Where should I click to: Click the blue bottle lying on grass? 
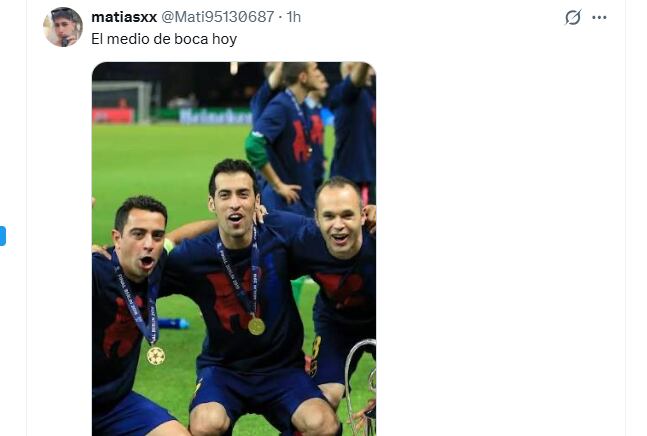[173, 323]
